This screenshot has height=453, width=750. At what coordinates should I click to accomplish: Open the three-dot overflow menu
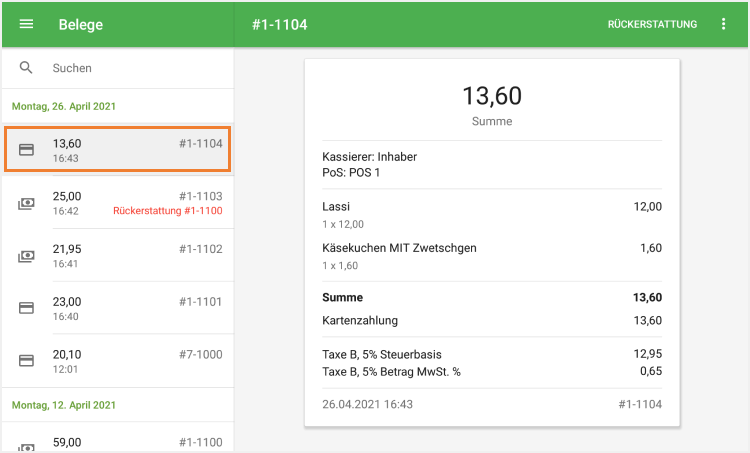tap(724, 24)
